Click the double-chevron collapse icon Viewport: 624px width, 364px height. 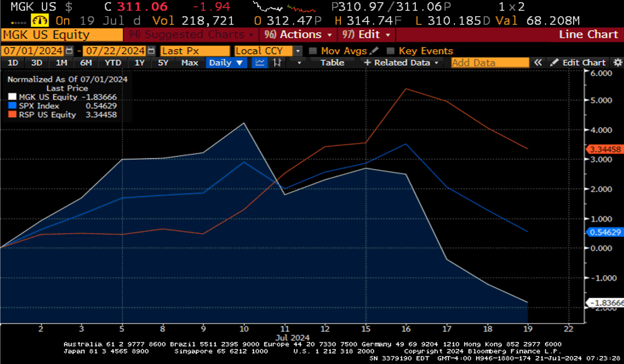[x=538, y=63]
